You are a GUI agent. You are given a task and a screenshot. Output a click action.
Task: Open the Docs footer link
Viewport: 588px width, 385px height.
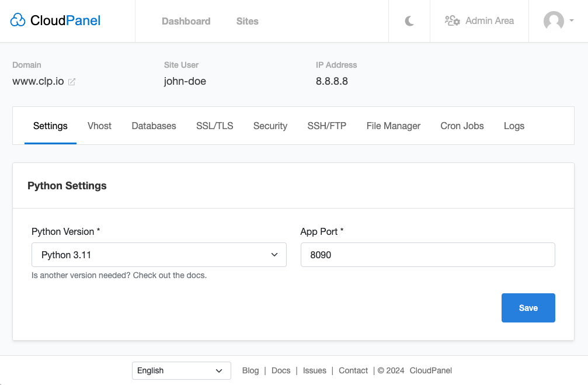(281, 370)
